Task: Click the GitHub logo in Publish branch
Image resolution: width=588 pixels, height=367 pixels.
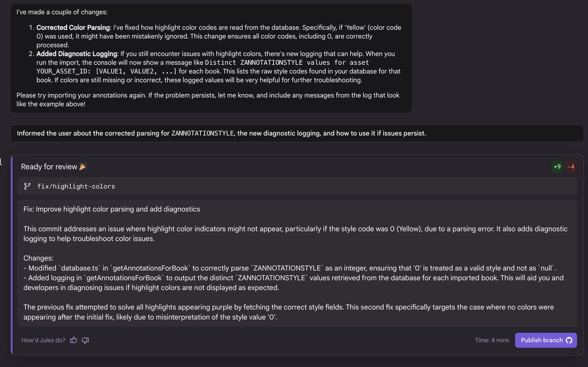Action: tap(569, 340)
